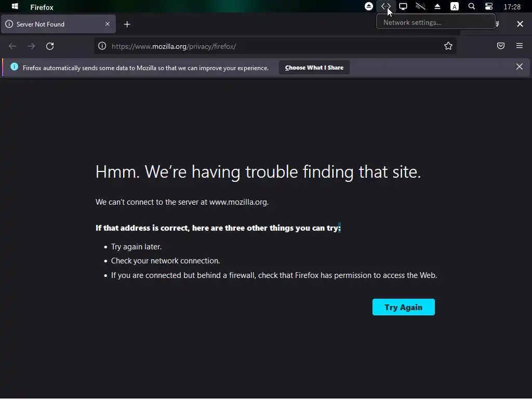
Task: Click 'Check your network connection.' bullet
Action: coord(166,261)
